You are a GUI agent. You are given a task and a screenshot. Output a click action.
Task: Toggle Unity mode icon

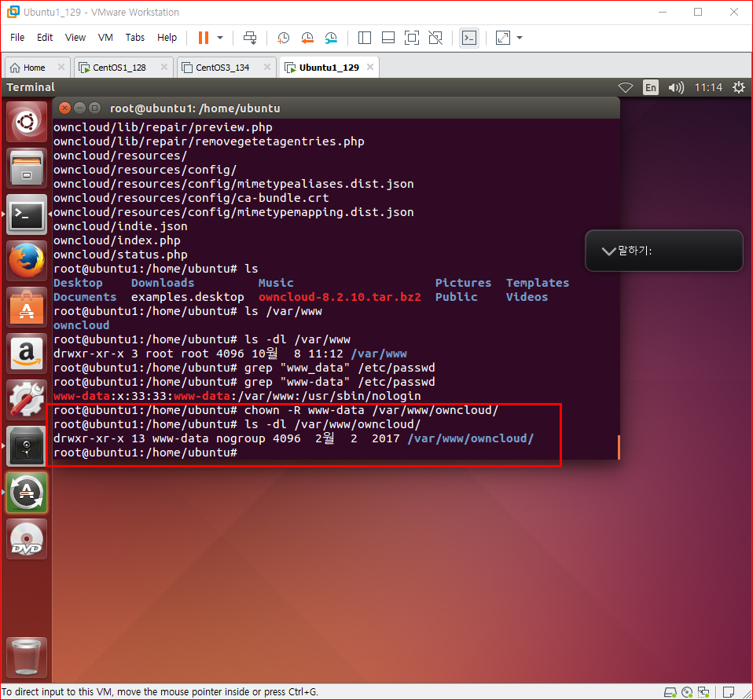click(x=435, y=38)
